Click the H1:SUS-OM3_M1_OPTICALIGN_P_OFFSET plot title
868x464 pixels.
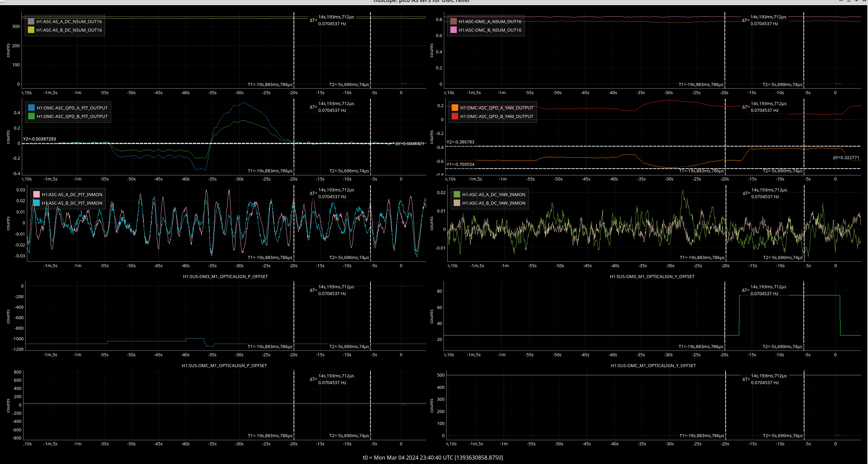(225, 276)
